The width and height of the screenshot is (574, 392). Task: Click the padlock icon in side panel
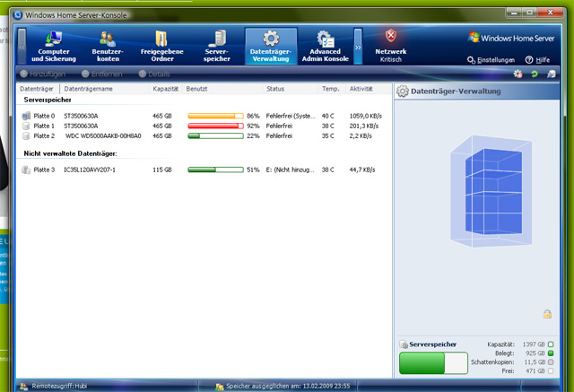coord(547,314)
